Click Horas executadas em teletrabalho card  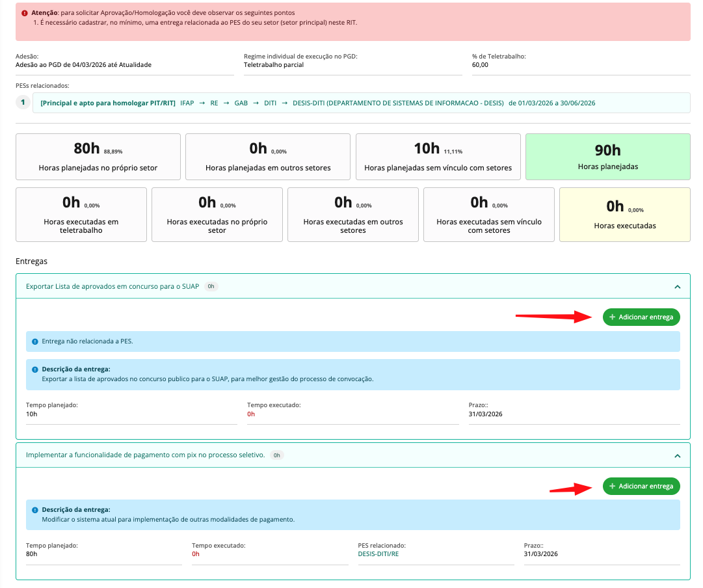coord(81,214)
